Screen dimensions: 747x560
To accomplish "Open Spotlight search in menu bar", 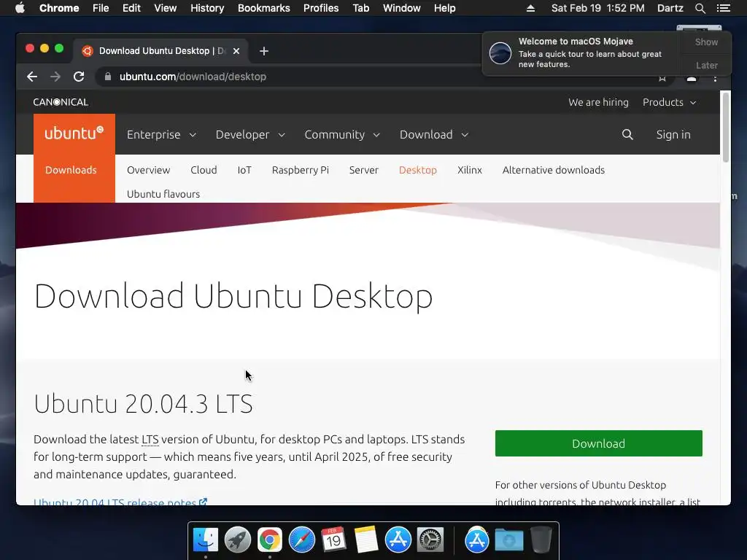I will point(700,8).
